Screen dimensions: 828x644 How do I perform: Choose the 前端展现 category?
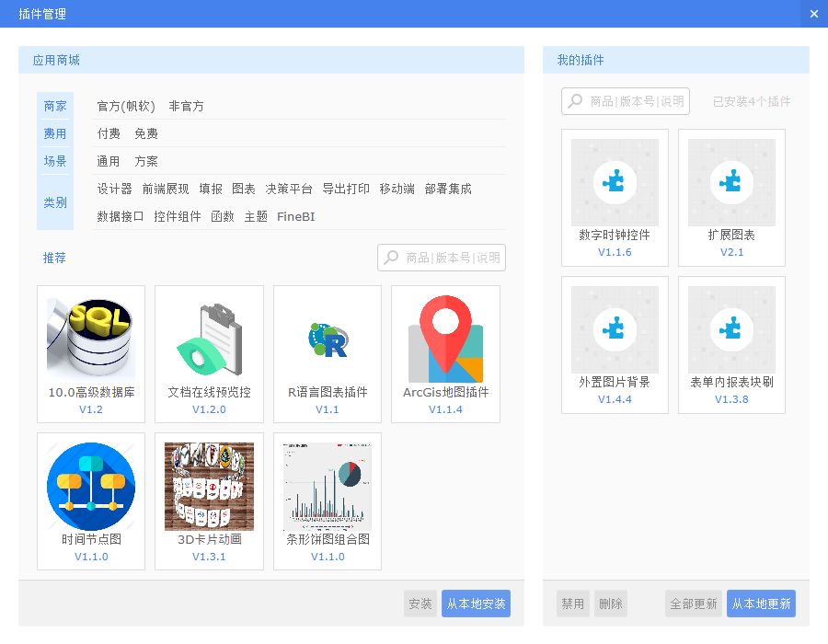[x=166, y=189]
